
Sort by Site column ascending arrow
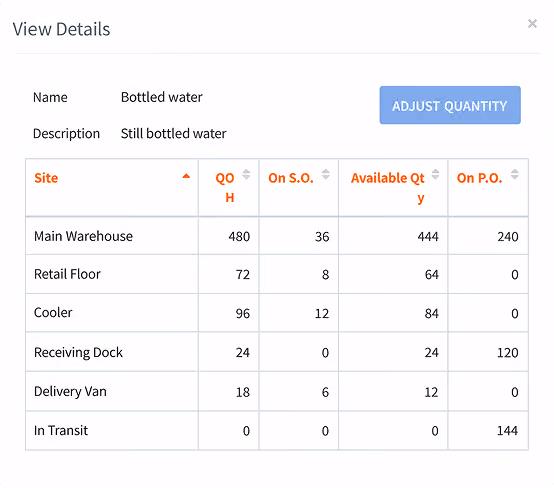click(186, 176)
